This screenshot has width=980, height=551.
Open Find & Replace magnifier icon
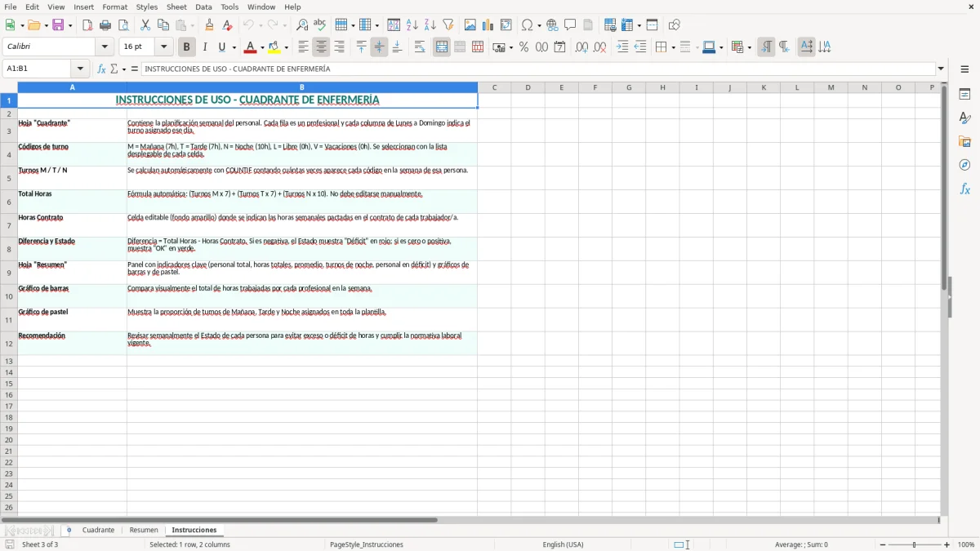(x=302, y=25)
